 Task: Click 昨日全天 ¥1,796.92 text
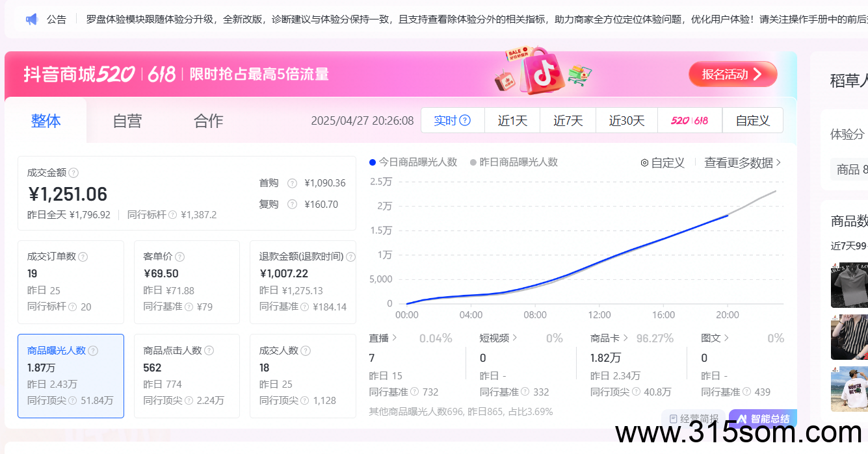click(69, 214)
